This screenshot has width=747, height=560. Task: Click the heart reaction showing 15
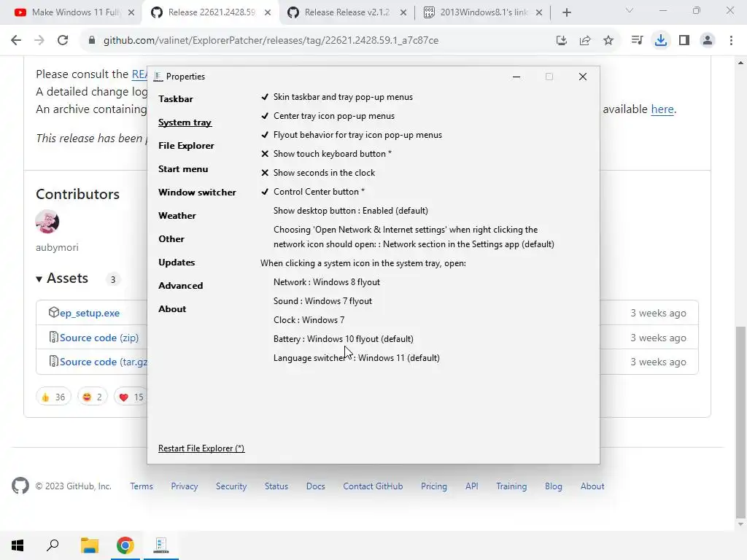coord(131,397)
